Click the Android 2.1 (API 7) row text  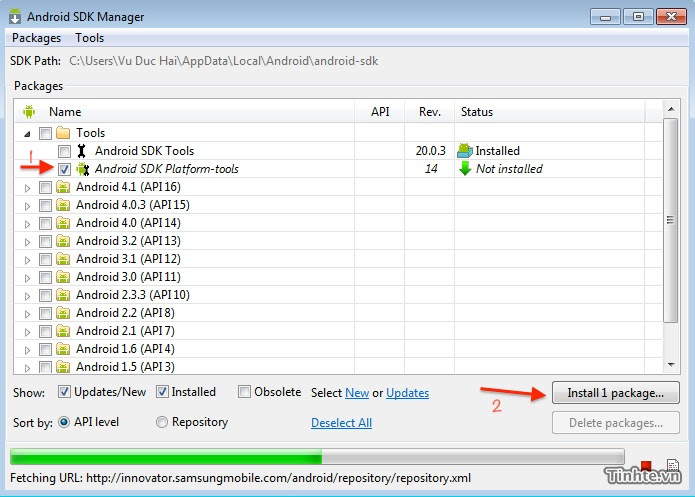pos(125,331)
